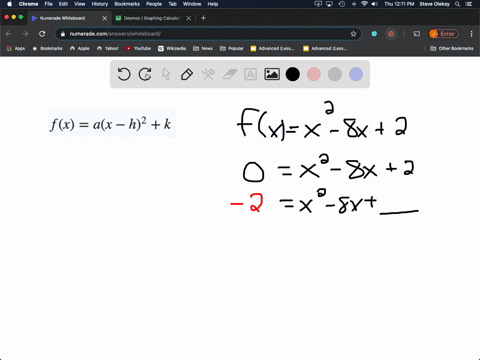Open the first Advanced bookmark
The width and height of the screenshot is (480, 360).
[x=272, y=48]
